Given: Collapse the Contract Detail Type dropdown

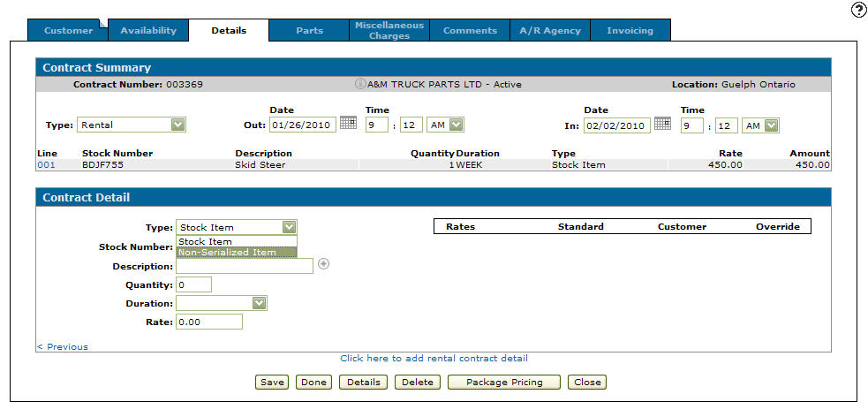Looking at the screenshot, I should coord(289,227).
